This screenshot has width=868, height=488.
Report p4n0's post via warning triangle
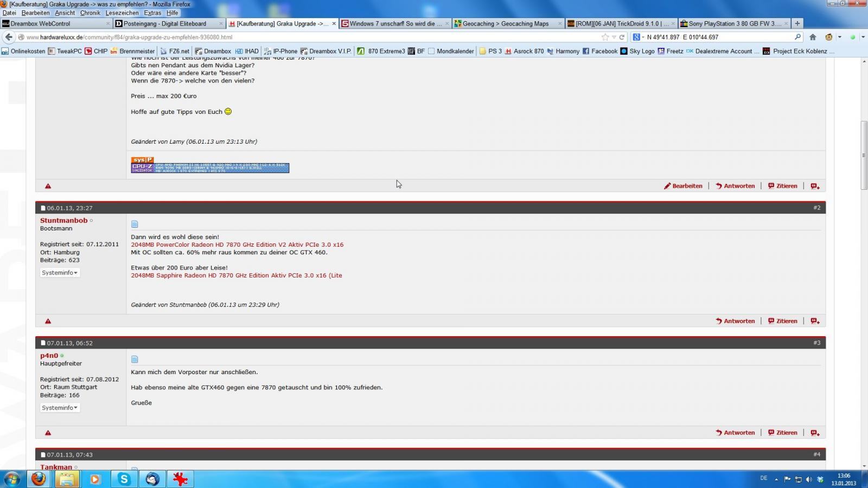click(x=48, y=433)
